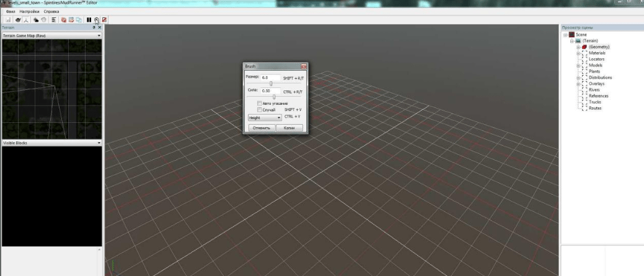Open the Terrain Game Map (Raw) dropdown
The image size is (644, 276).
click(x=99, y=36)
